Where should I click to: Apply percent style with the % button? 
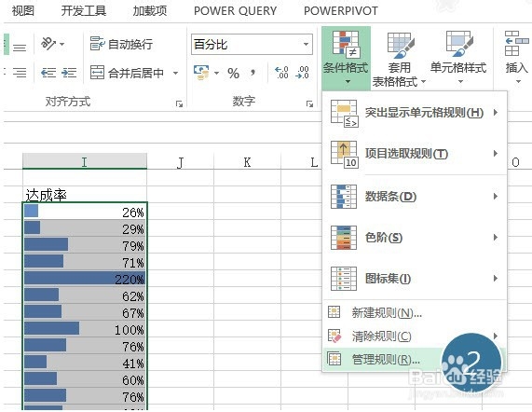[x=233, y=73]
